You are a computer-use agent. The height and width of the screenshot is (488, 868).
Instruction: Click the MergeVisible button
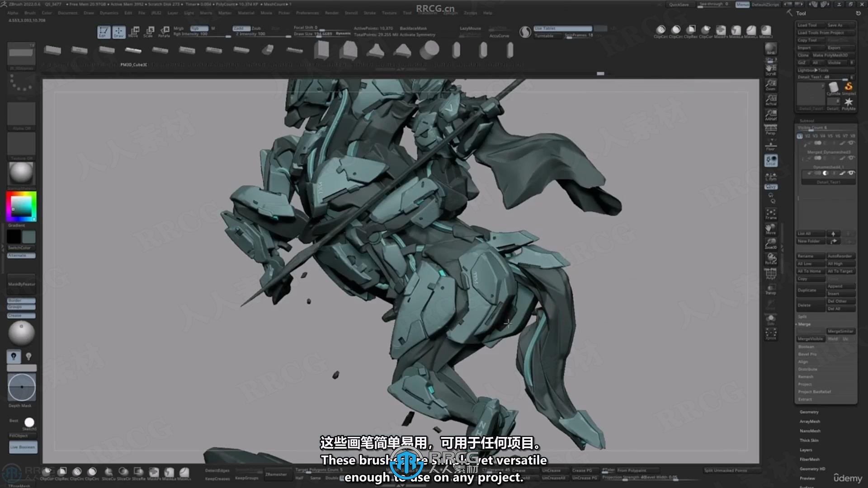click(811, 339)
